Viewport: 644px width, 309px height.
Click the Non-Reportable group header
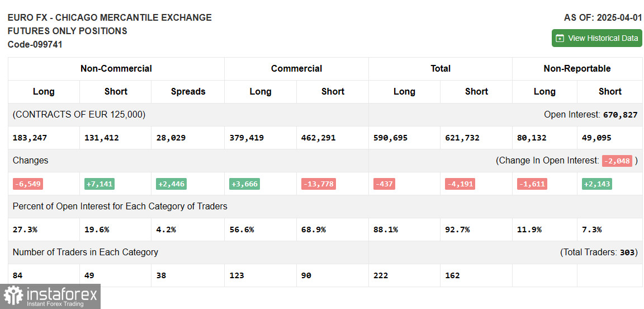tap(577, 69)
